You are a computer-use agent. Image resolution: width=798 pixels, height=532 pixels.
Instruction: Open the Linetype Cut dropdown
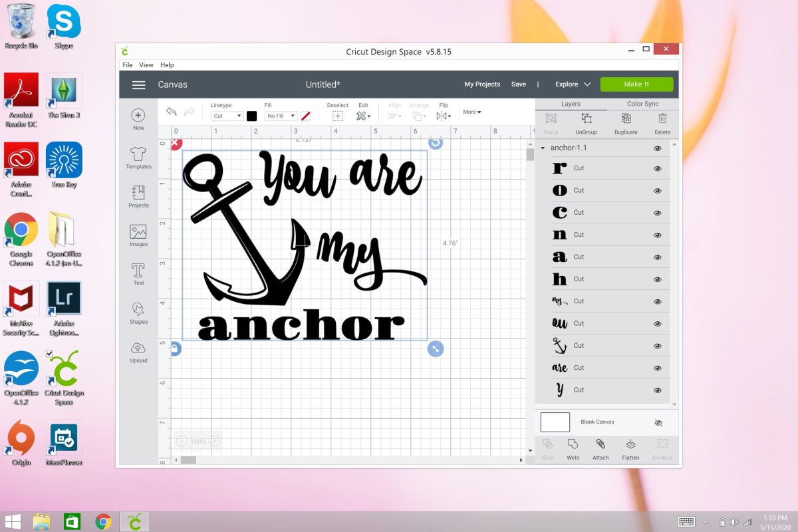[x=227, y=116]
